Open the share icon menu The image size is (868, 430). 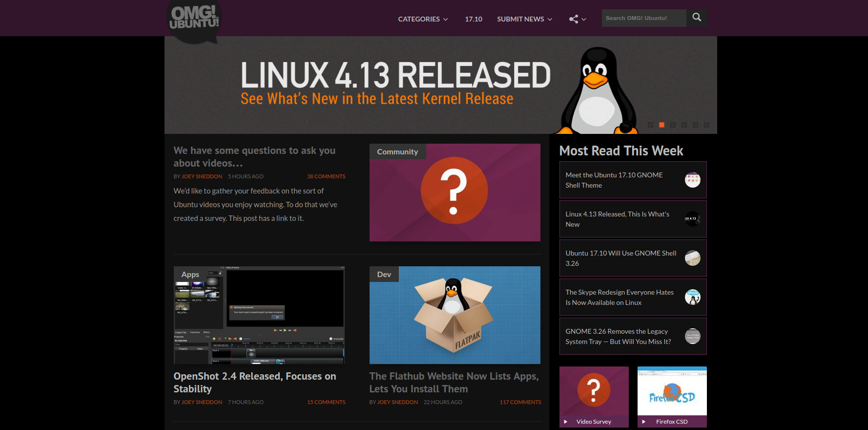point(578,19)
